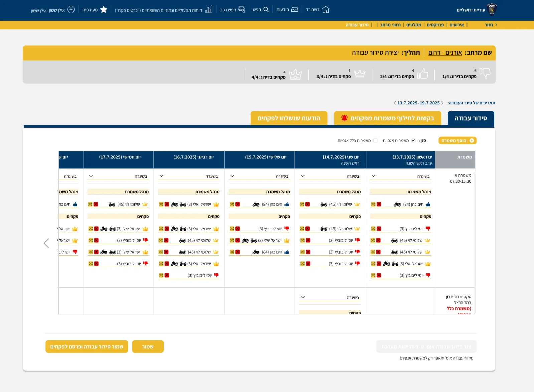Image resolution: width=534 pixels, height=392 pixels.
Task: Click the 1/4 rating thumbs-down card
Action: tap(466, 74)
